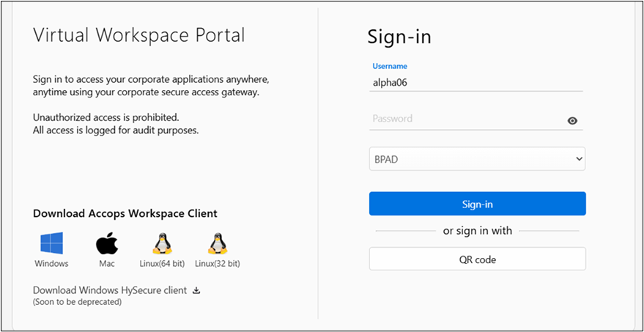Click the "Linux(32 bit)" text label

217,264
